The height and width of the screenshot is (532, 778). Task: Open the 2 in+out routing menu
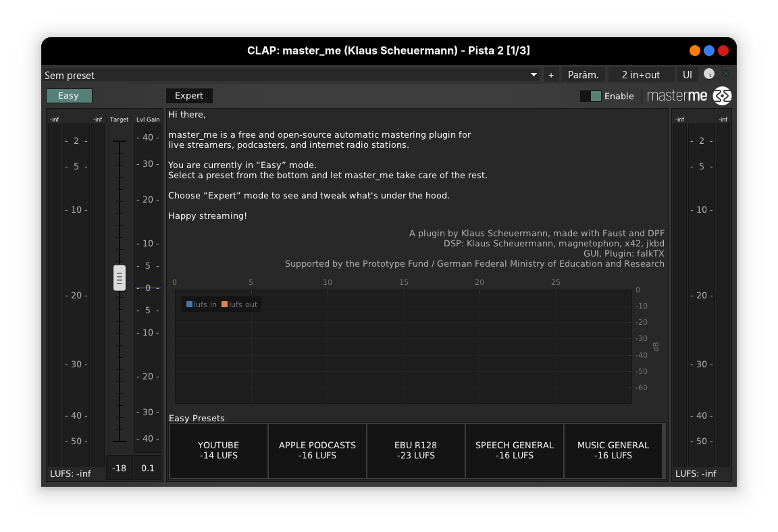(x=641, y=75)
